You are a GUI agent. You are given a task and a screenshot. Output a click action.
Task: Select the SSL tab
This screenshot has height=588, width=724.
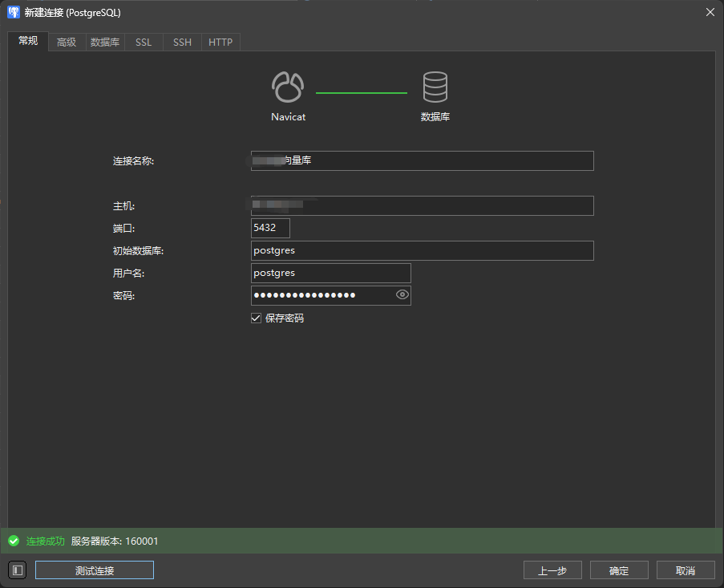(144, 43)
